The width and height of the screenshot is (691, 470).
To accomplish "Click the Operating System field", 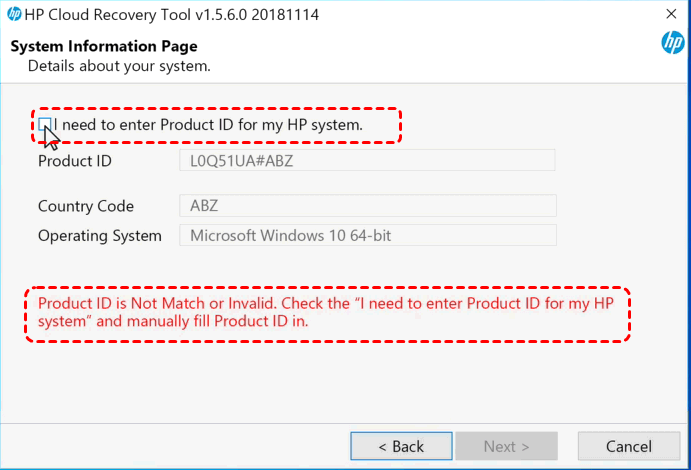I will 368,235.
